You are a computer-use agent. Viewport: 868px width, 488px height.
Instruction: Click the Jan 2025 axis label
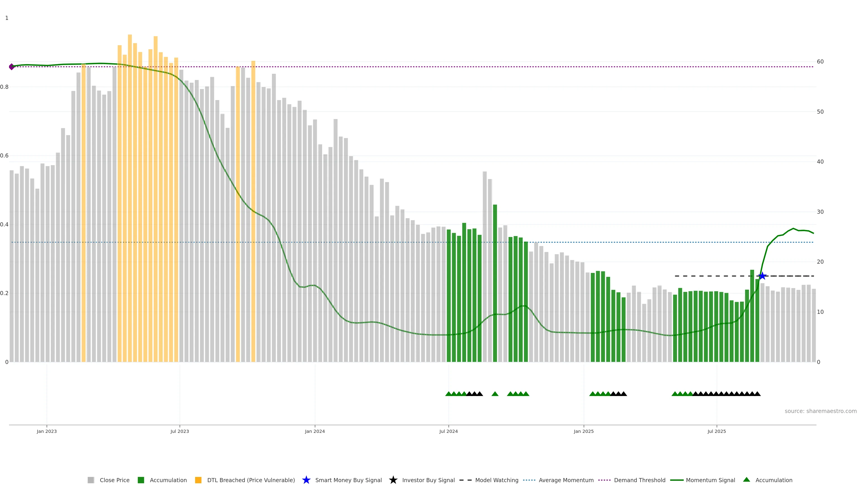click(x=583, y=431)
